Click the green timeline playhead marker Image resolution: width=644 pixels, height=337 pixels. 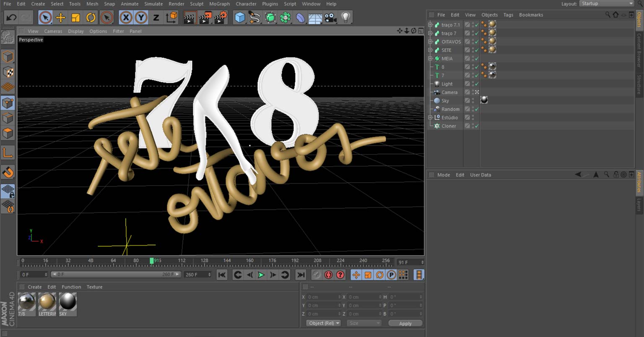[x=152, y=261]
